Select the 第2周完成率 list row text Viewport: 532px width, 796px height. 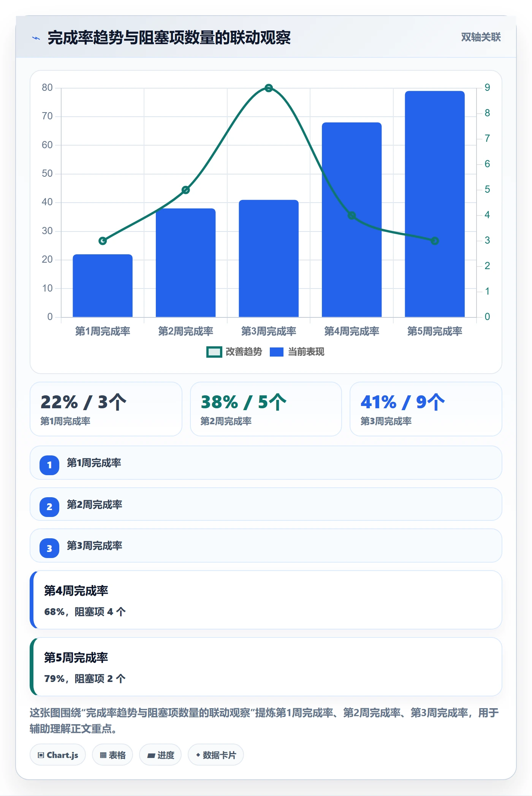(95, 504)
